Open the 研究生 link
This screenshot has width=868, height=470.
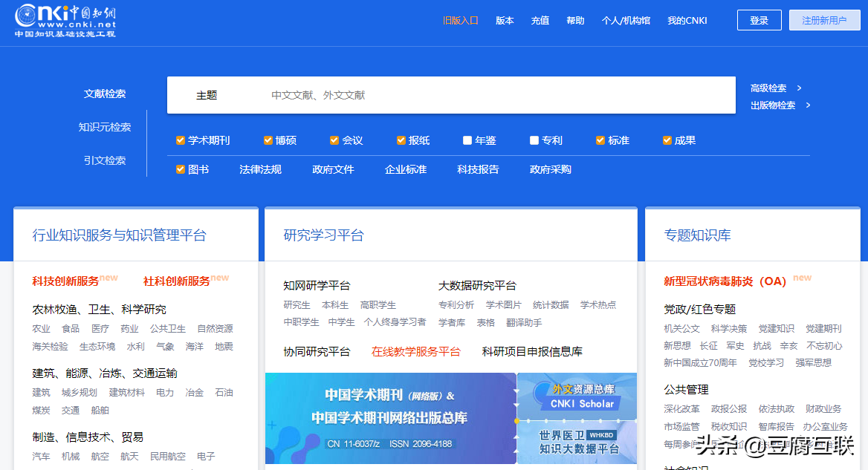click(x=297, y=304)
